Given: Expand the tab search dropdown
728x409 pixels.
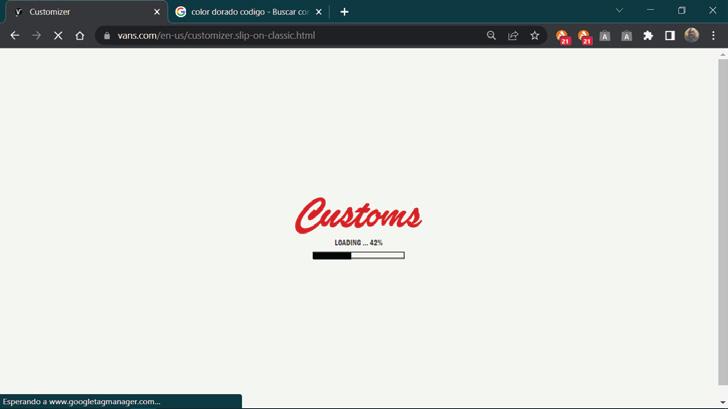Looking at the screenshot, I should point(619,10).
